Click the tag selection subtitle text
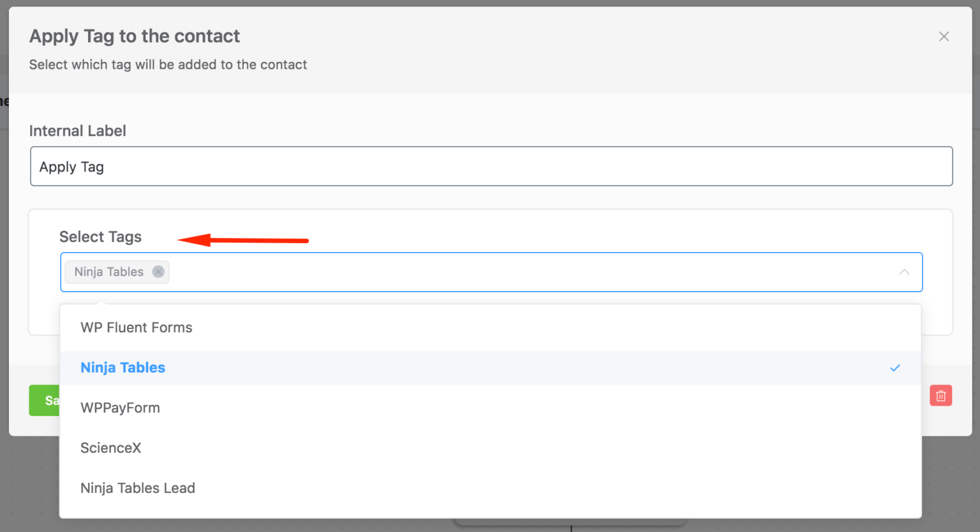Viewport: 980px width, 532px height. pos(168,65)
